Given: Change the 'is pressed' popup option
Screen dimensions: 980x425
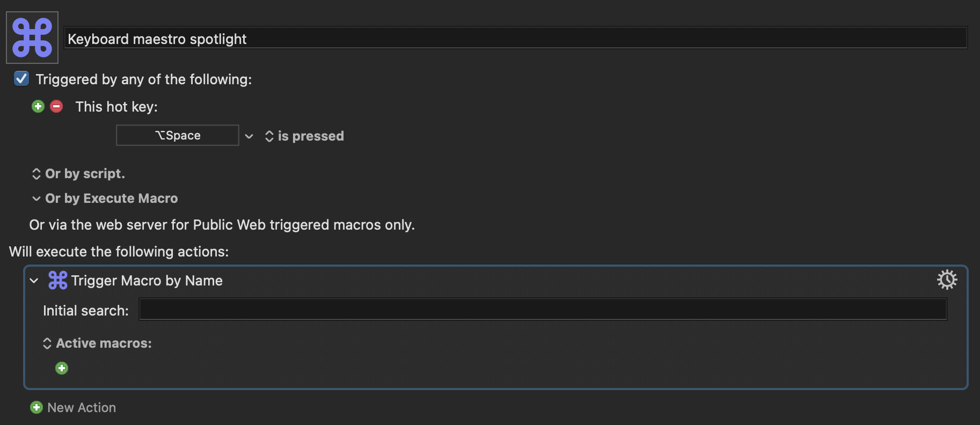Looking at the screenshot, I should (x=305, y=136).
